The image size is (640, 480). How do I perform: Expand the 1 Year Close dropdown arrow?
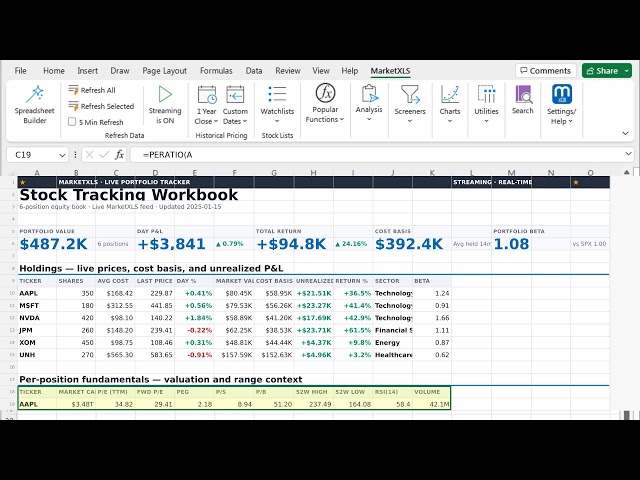216,121
